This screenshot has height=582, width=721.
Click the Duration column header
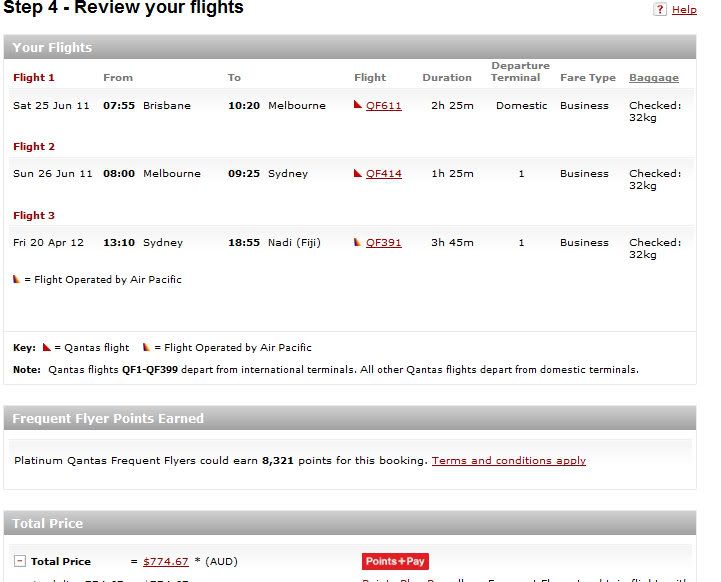(x=447, y=78)
